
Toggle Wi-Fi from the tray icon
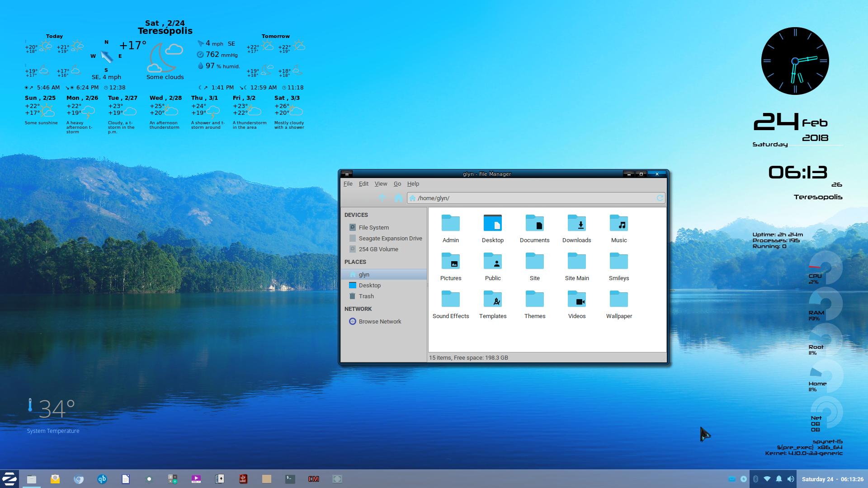(x=767, y=479)
